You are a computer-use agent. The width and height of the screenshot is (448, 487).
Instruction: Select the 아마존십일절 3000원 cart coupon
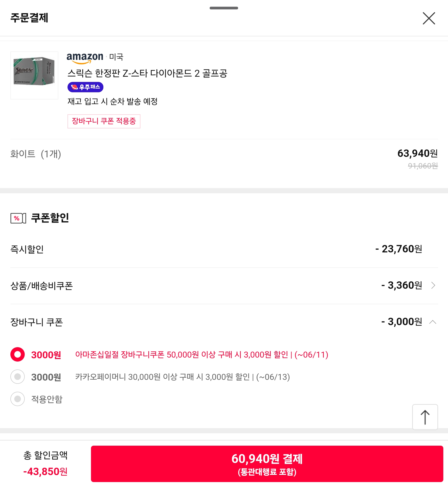(x=18, y=354)
